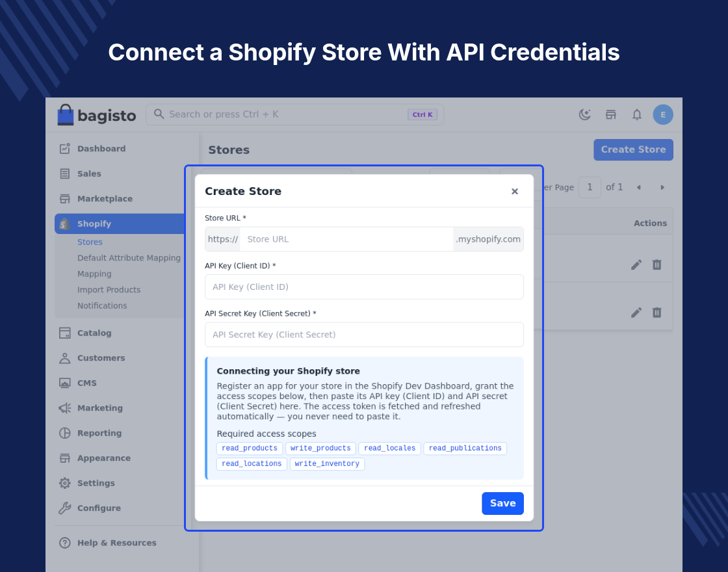Edit the second store row pencil
The image size is (728, 572).
[636, 313]
